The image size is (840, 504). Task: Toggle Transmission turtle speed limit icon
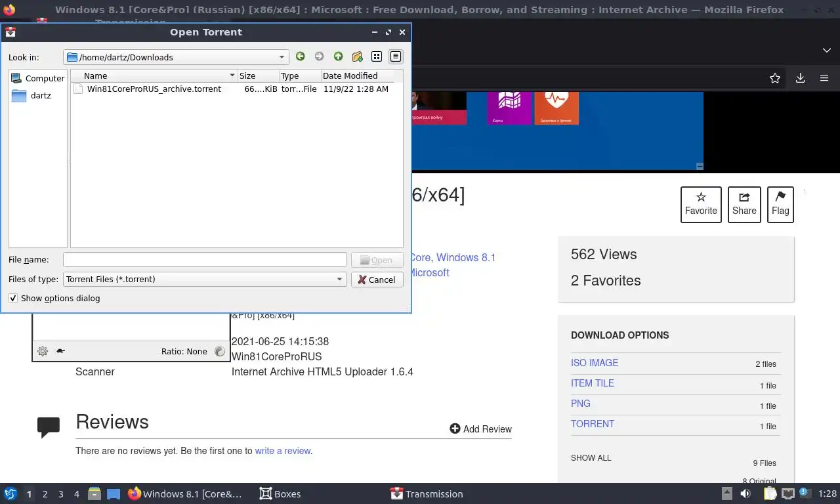pyautogui.click(x=60, y=351)
